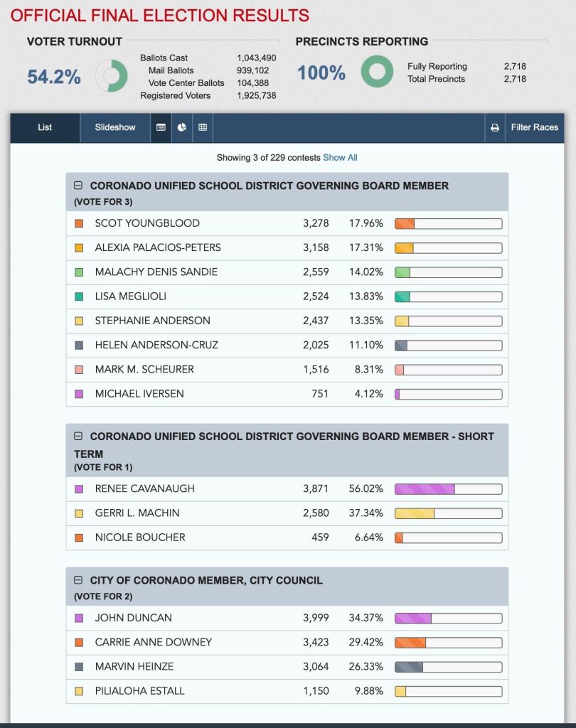The height and width of the screenshot is (728, 576).
Task: Open the Slideshow tab
Action: point(115,127)
